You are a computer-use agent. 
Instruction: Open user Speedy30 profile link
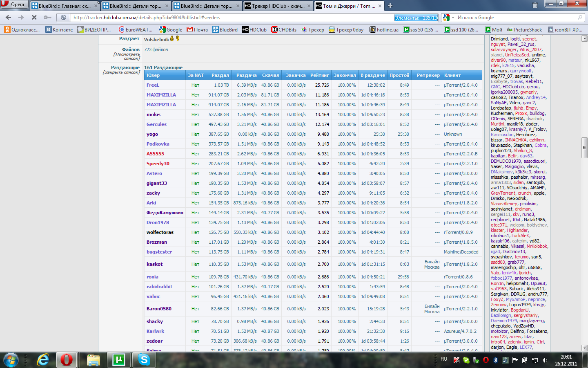tap(158, 164)
